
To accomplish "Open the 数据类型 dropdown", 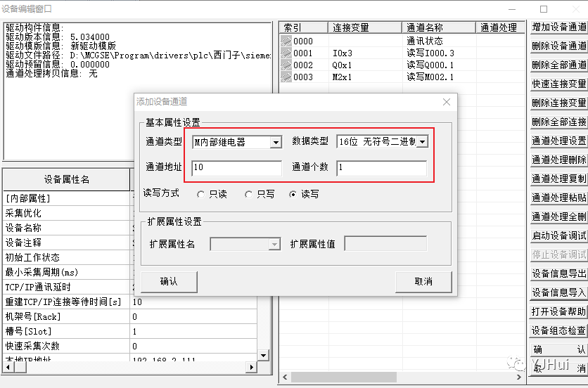I will (423, 142).
